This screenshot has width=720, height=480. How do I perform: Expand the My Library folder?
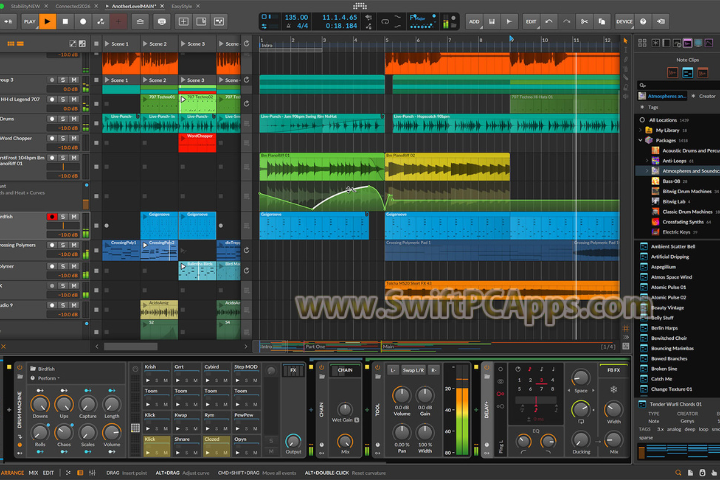pyautogui.click(x=641, y=130)
